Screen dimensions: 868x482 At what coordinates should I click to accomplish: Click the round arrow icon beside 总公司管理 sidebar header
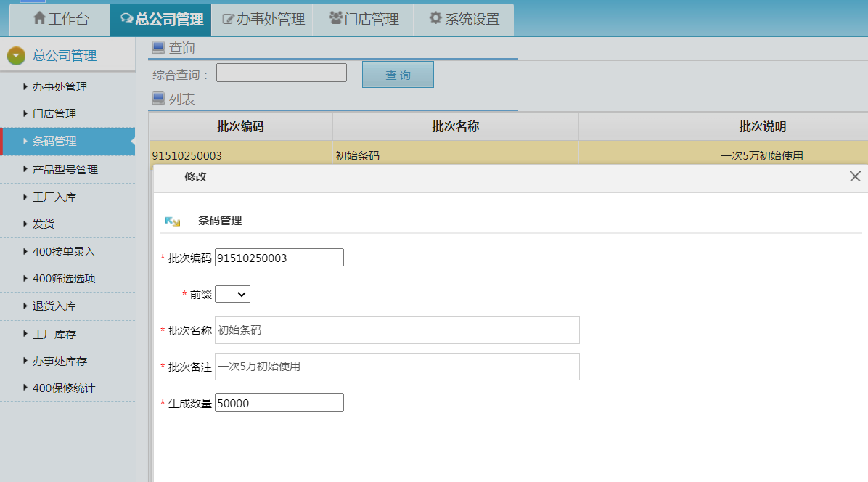(x=16, y=56)
